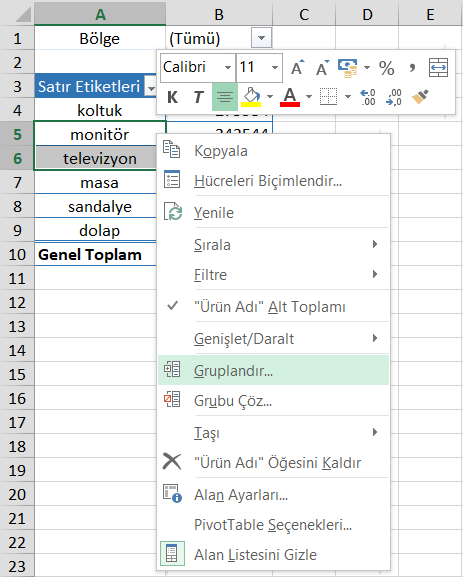
Task: Expand the Taşı submenu
Action: [273, 433]
